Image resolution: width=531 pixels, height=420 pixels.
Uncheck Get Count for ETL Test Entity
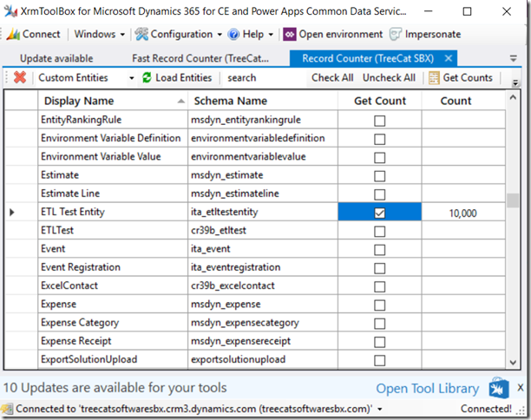click(x=380, y=213)
